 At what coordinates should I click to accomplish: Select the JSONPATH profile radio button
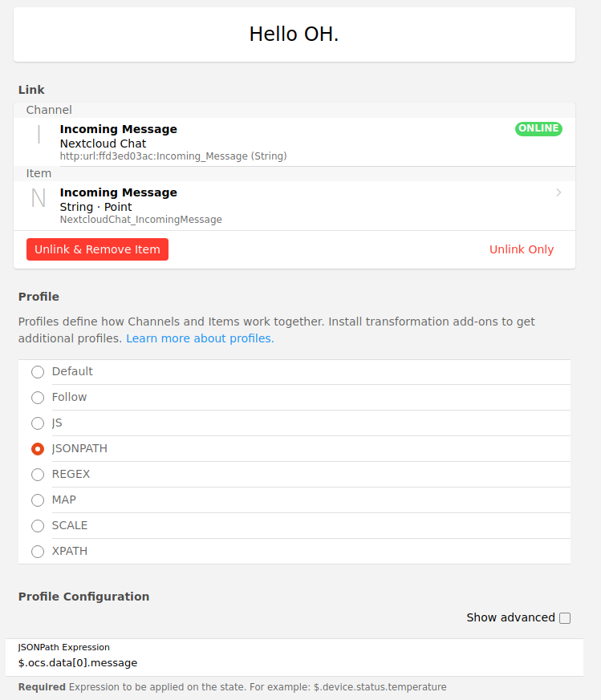point(38,449)
